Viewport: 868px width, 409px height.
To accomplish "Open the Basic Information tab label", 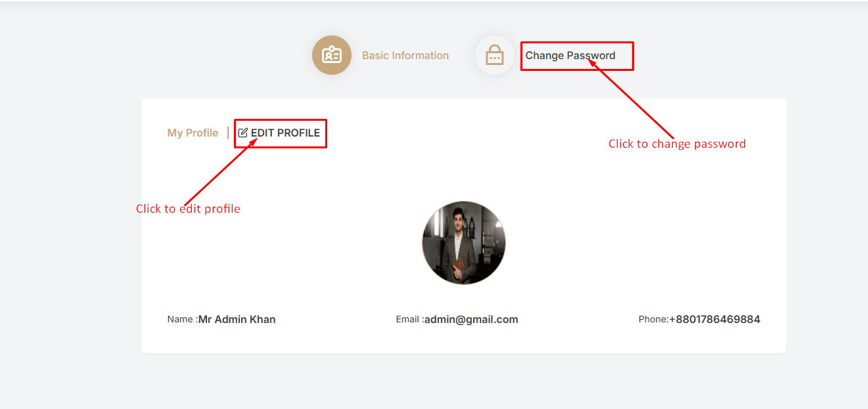I will (x=405, y=56).
